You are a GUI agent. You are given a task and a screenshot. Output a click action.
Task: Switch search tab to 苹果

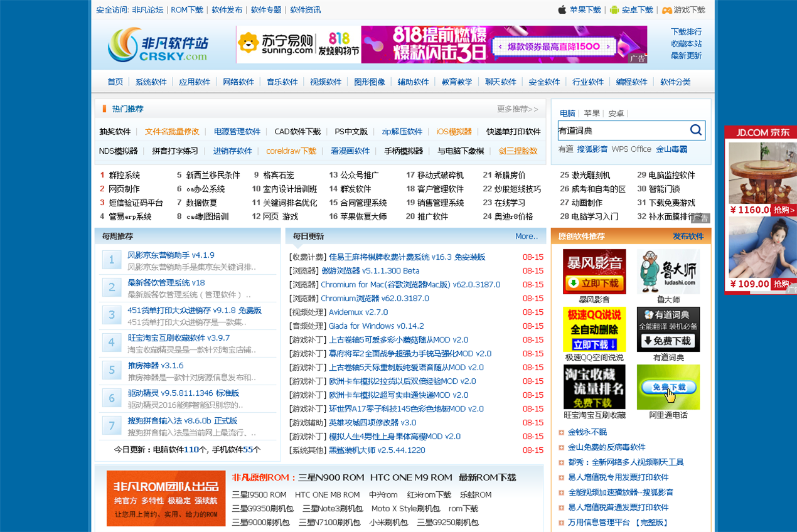592,113
